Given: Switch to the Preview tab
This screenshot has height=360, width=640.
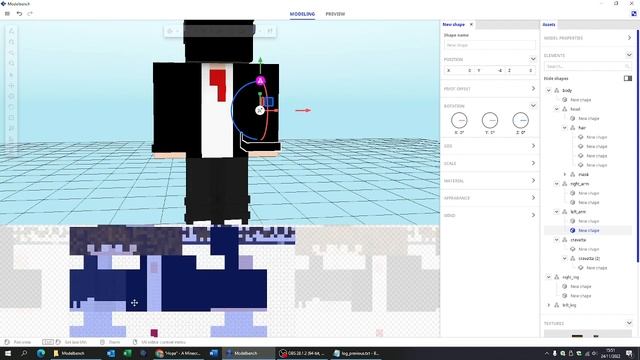Looking at the screenshot, I should pyautogui.click(x=335, y=14).
